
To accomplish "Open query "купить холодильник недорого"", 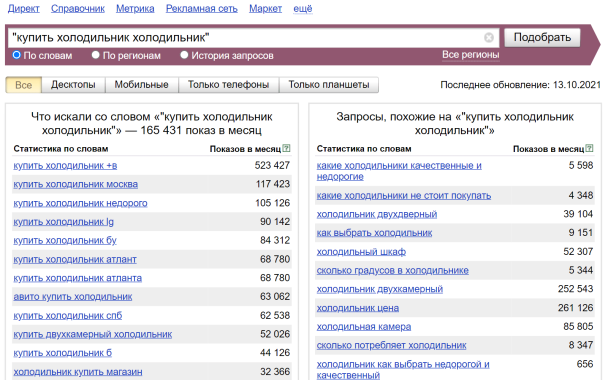I will pos(80,203).
